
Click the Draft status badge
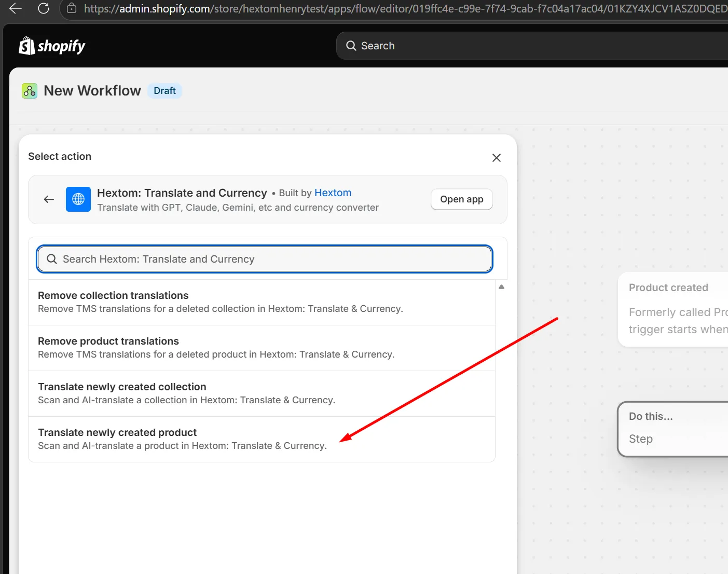pos(164,91)
